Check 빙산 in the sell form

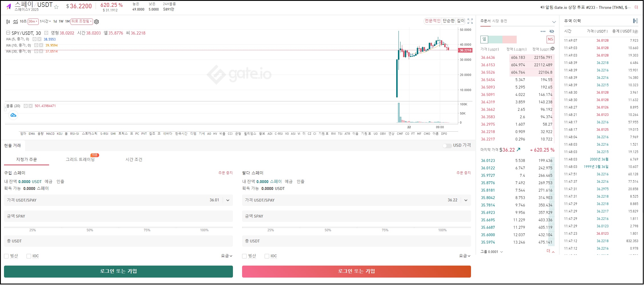[244, 256]
